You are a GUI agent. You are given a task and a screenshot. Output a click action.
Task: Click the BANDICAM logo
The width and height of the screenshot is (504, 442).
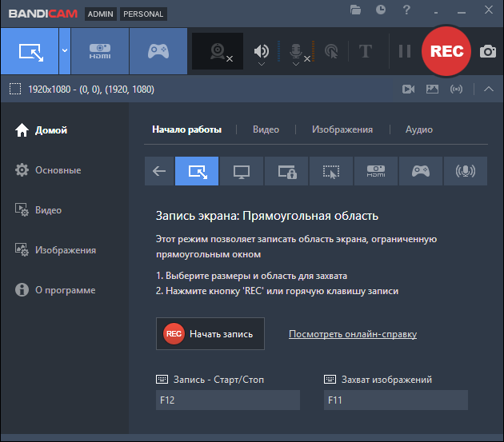pyautogui.click(x=43, y=14)
